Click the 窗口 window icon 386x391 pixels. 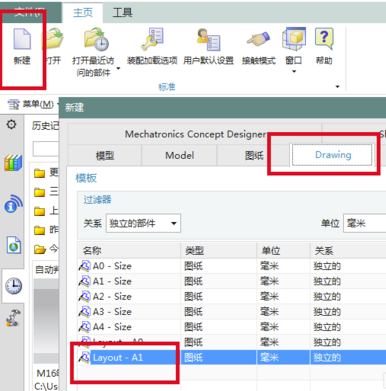pyautogui.click(x=294, y=39)
